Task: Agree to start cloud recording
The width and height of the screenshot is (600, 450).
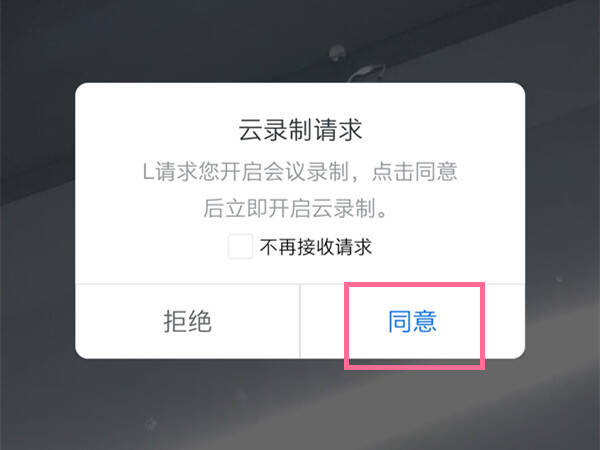Action: tap(412, 322)
